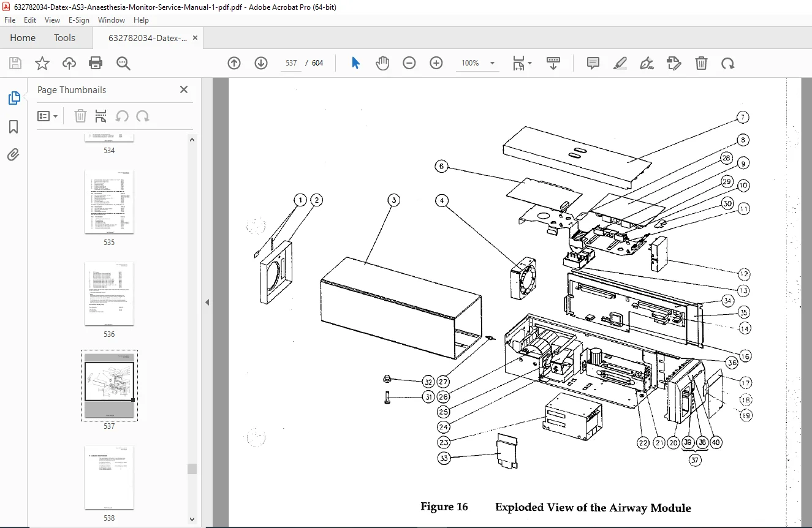Image resolution: width=812 pixels, height=528 pixels.
Task: Open the Find text magnifier tool
Action: coord(123,63)
